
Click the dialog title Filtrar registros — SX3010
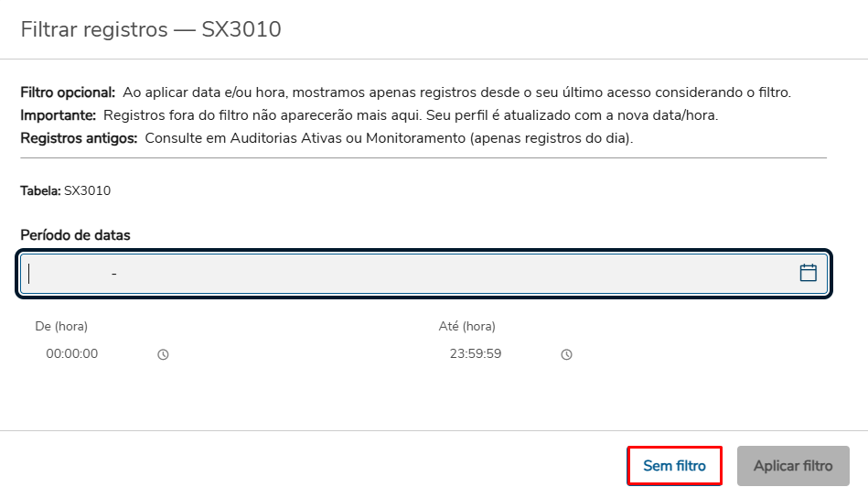(151, 29)
